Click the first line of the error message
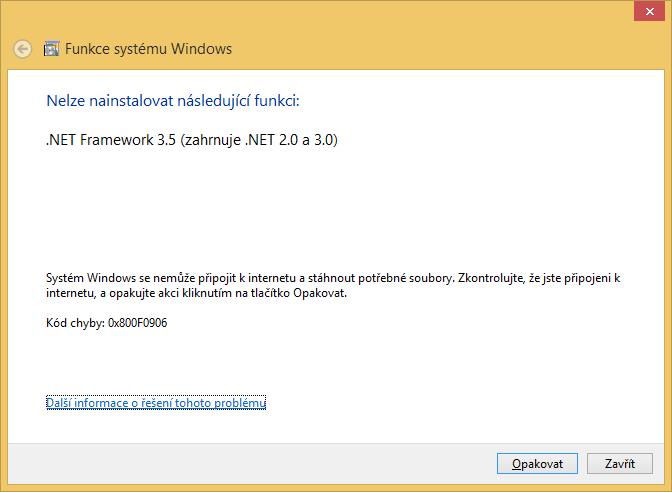672x492 pixels. [333, 278]
